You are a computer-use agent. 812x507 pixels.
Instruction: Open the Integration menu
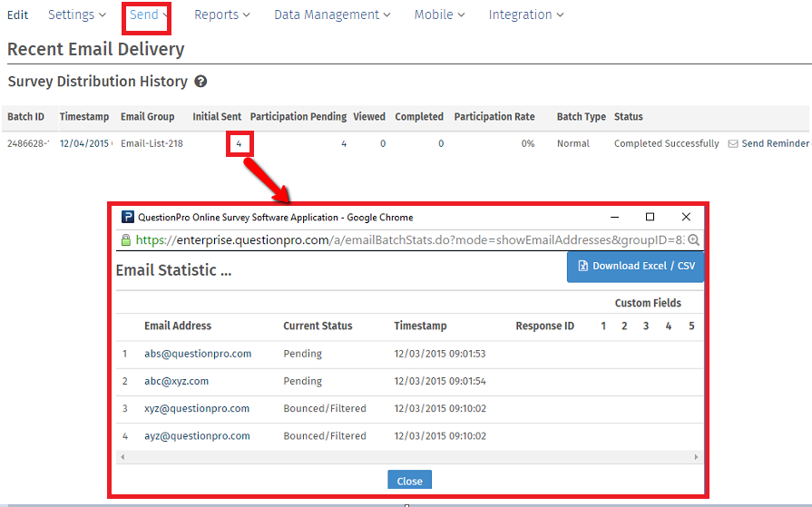(x=525, y=15)
